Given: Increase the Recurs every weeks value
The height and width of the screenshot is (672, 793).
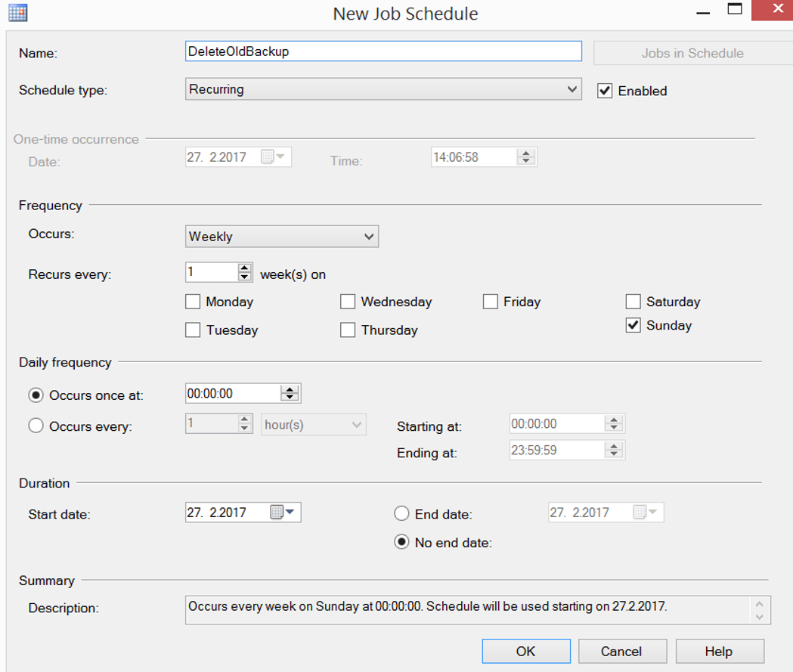Looking at the screenshot, I should tap(245, 268).
